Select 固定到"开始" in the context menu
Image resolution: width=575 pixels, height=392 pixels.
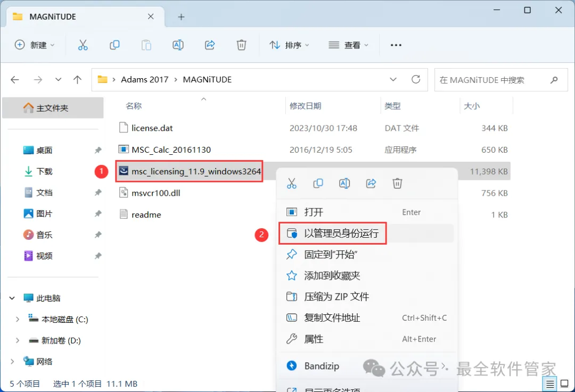tap(367, 254)
